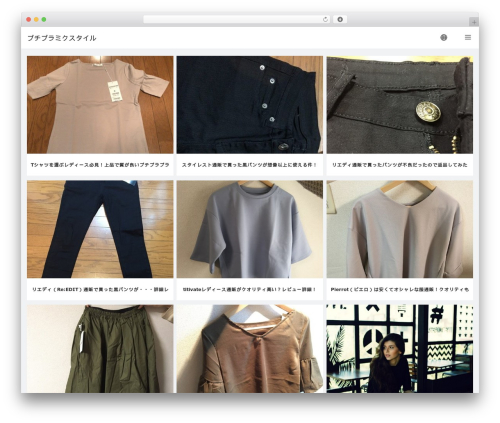Open the beige T-shirt with tag thumbnail
500x423 pixels.
(x=100, y=105)
